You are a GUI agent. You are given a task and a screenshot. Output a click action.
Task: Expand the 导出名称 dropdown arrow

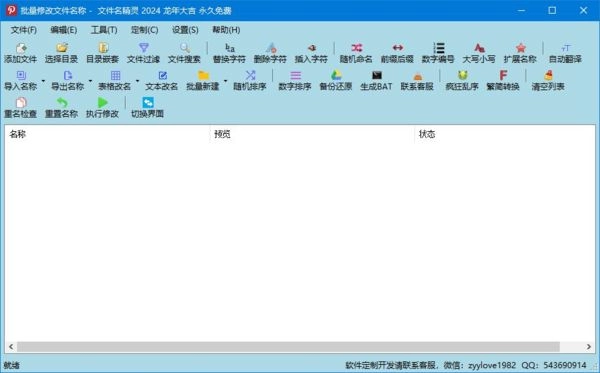point(90,81)
